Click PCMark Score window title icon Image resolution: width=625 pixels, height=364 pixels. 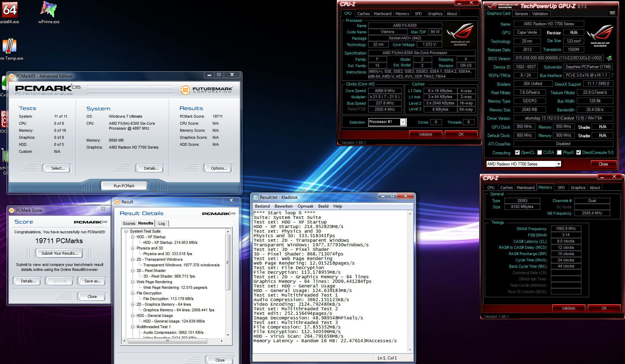point(12,210)
